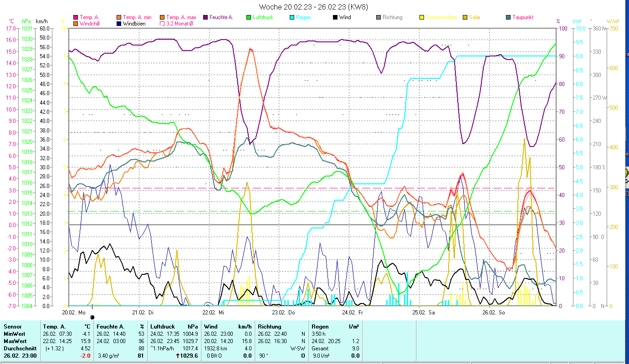The width and height of the screenshot is (629, 364).
Task: Click the 3.2 Monat-Ø legend box
Action: tap(163, 23)
